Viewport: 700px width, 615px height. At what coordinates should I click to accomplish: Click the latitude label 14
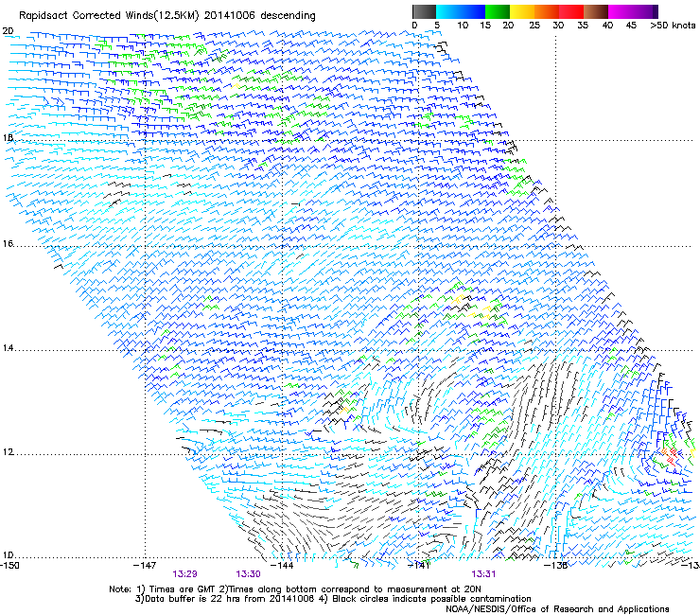(x=8, y=348)
